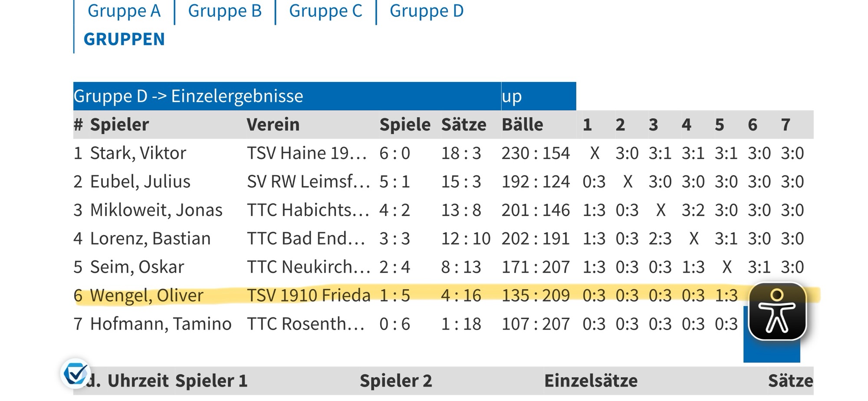Click player name Eubel, Julius
The image size is (868, 401).
140,181
